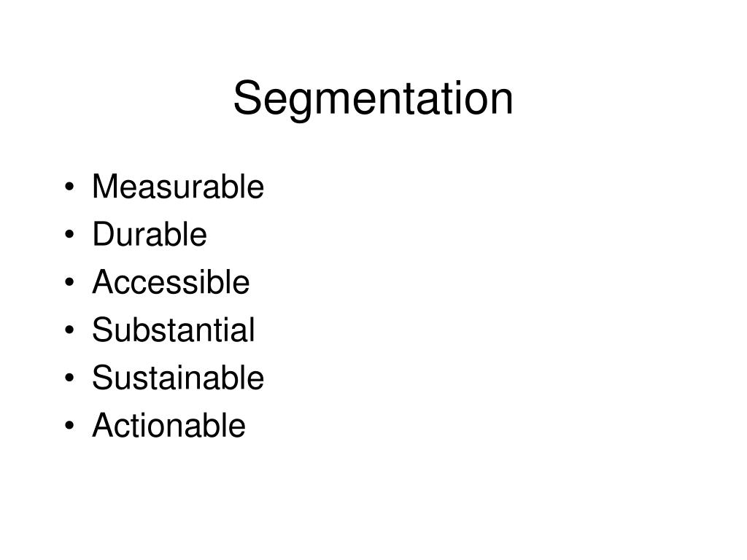The image size is (747, 560).
Task: Select the Durable bullet text
Action: pyautogui.click(x=150, y=235)
